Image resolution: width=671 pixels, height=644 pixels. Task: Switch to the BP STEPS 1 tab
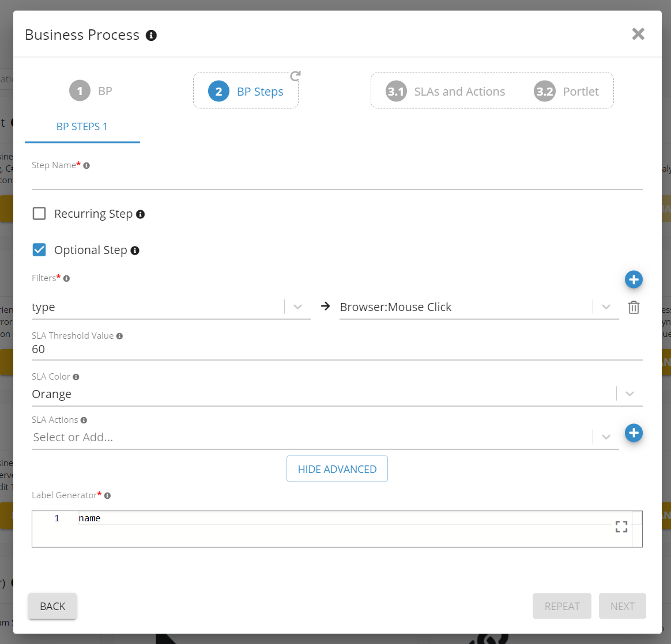82,127
